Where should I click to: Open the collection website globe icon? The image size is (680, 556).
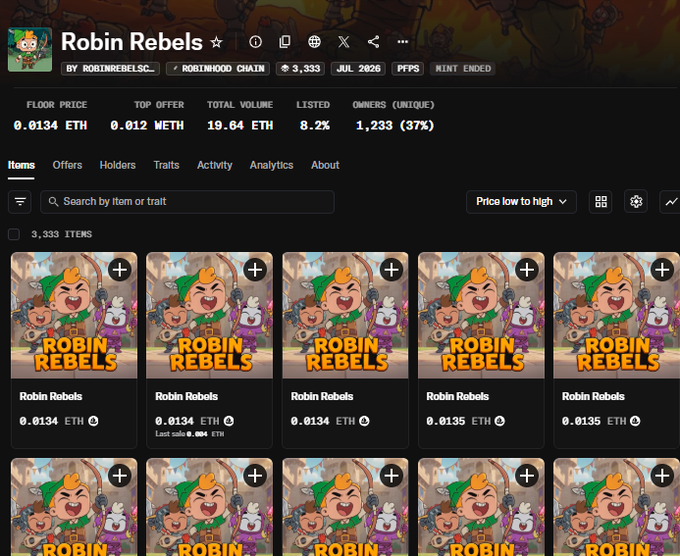pos(314,42)
